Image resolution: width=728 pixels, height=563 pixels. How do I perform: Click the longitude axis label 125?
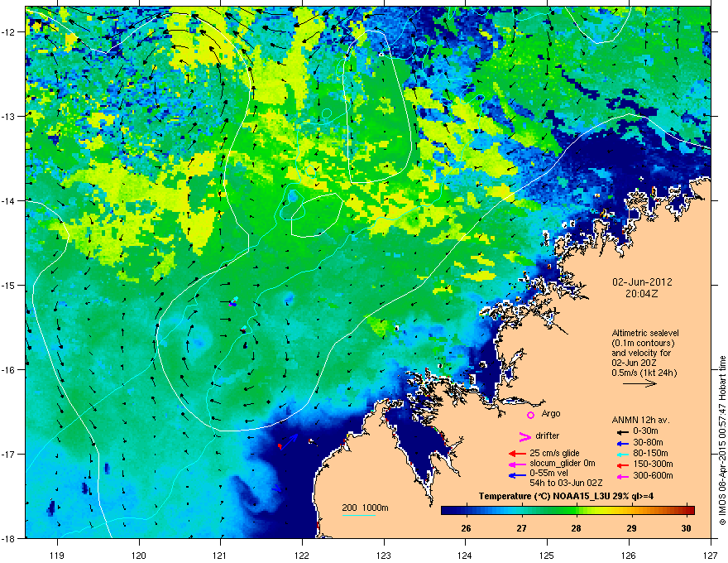[x=547, y=555]
